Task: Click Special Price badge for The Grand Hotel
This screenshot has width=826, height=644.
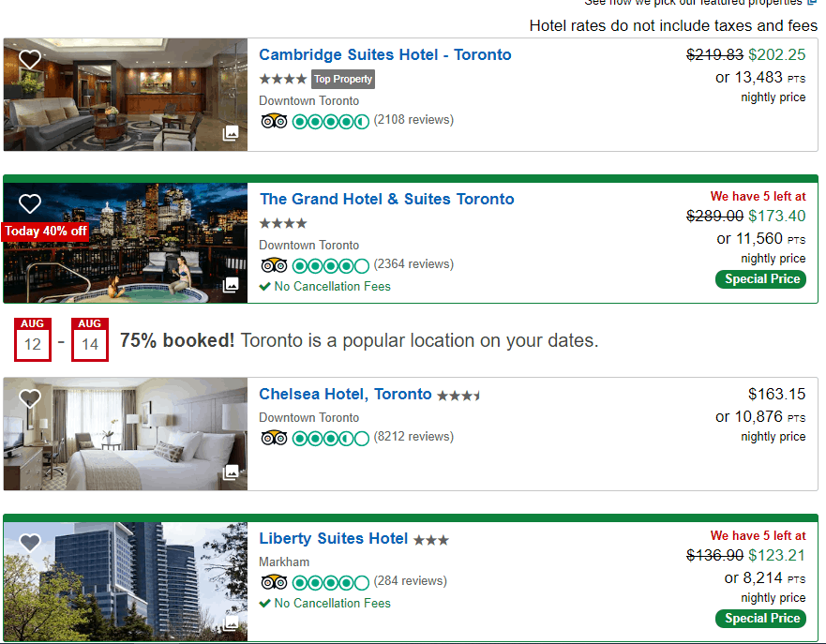Action: (760, 279)
